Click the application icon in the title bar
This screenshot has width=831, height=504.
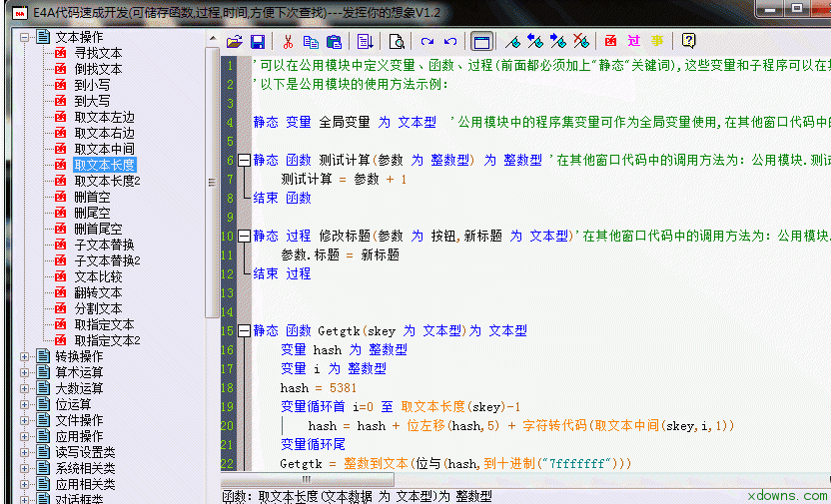(20, 13)
